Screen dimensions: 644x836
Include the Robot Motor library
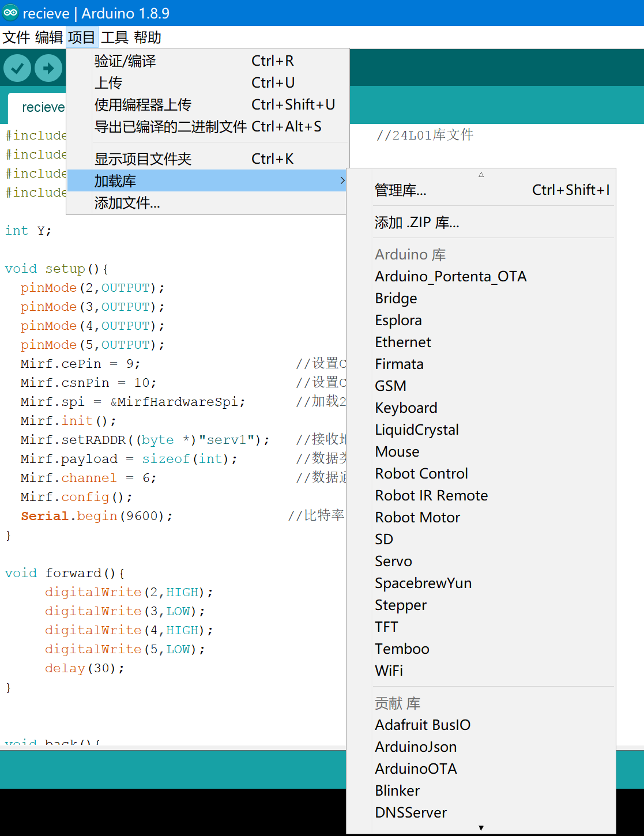[481, 517]
